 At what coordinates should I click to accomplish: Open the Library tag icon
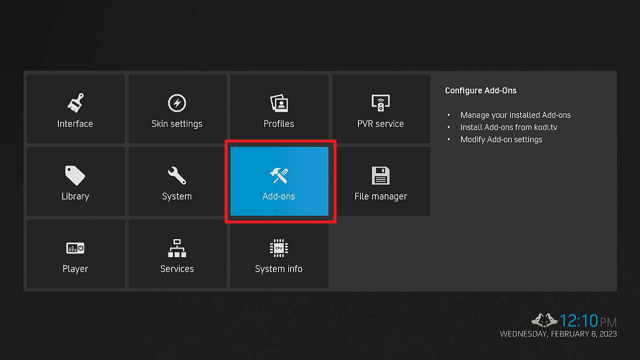tap(75, 176)
